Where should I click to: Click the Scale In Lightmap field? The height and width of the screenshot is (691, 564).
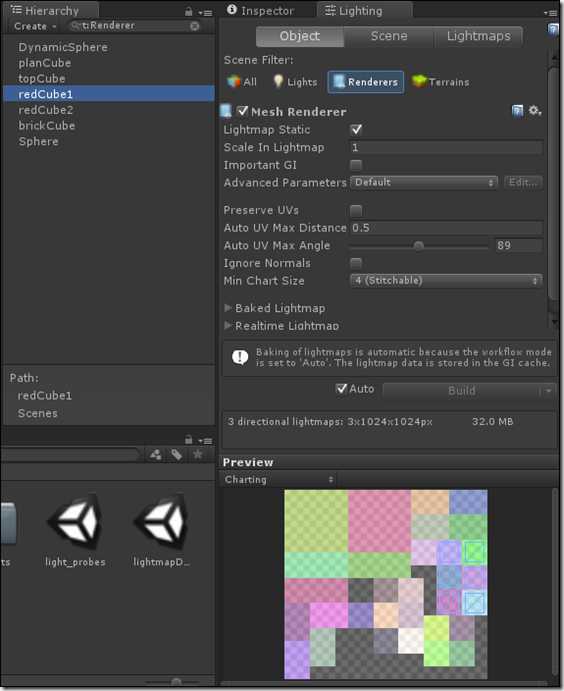click(446, 147)
